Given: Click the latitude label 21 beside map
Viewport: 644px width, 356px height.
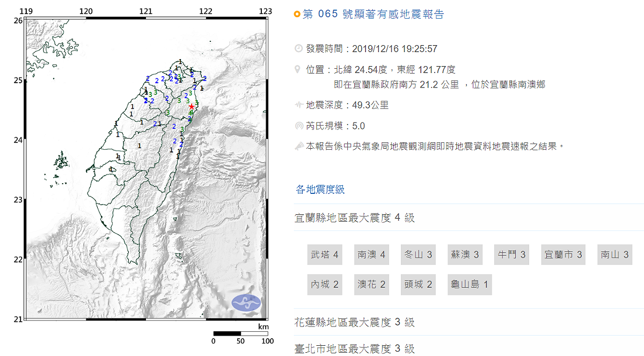Looking at the screenshot, I should coord(18,319).
